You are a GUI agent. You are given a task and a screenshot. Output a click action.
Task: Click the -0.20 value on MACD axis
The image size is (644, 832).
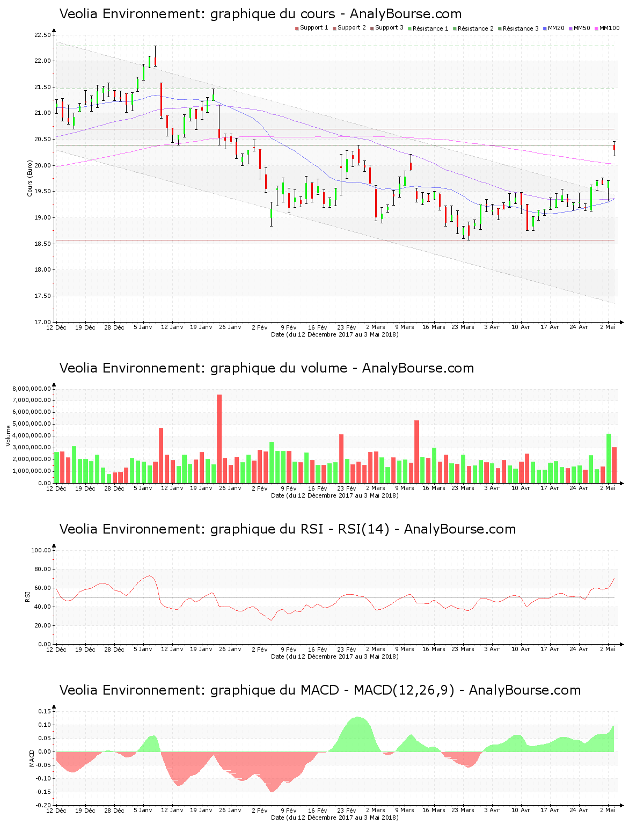tap(43, 805)
